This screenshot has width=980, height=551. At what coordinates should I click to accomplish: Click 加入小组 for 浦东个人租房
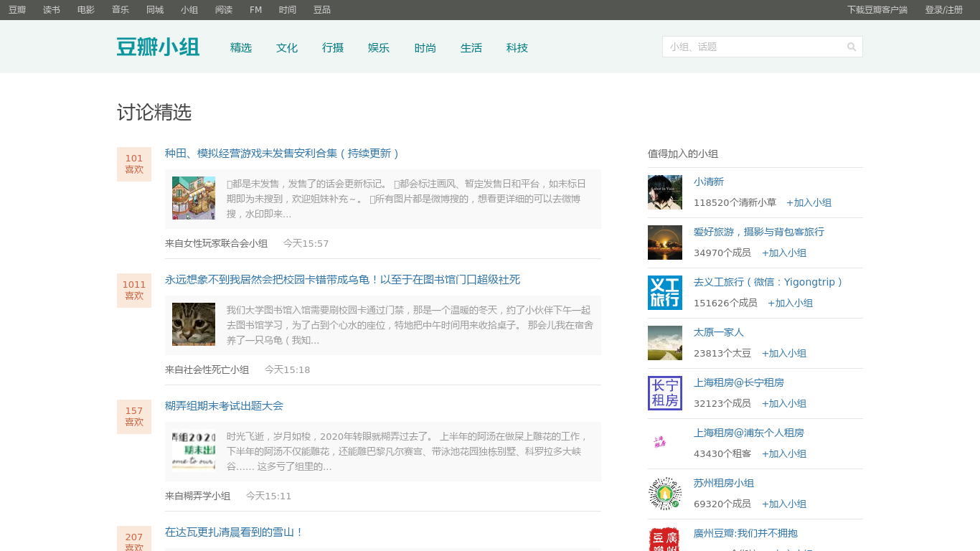(x=784, y=454)
